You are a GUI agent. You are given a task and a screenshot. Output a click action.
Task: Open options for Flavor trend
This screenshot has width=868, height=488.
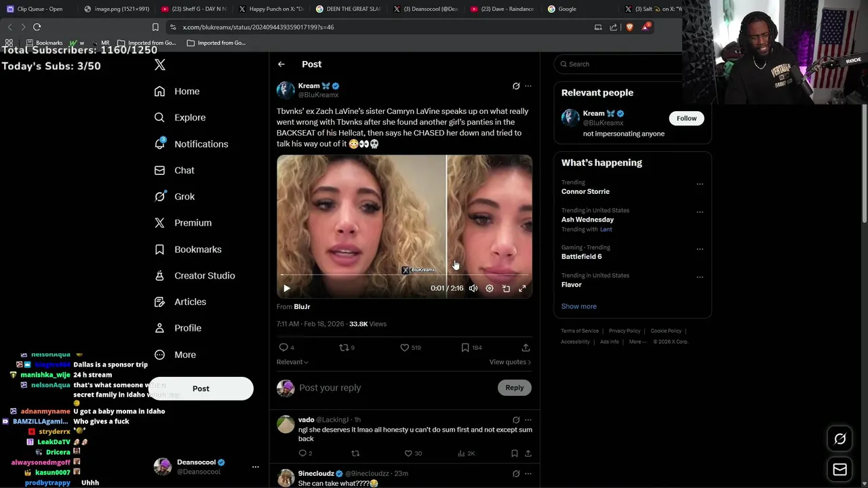700,277
